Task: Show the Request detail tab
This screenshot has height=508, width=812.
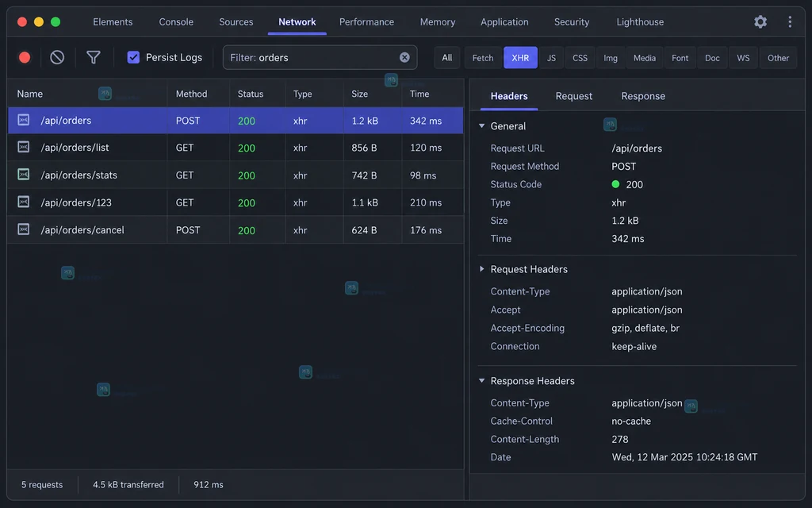Action: click(574, 96)
